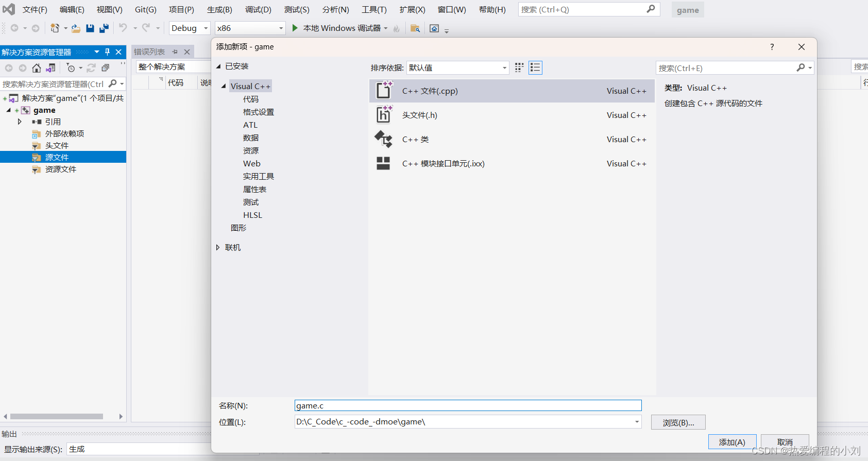Open the File menu
868x461 pixels.
(x=35, y=10)
